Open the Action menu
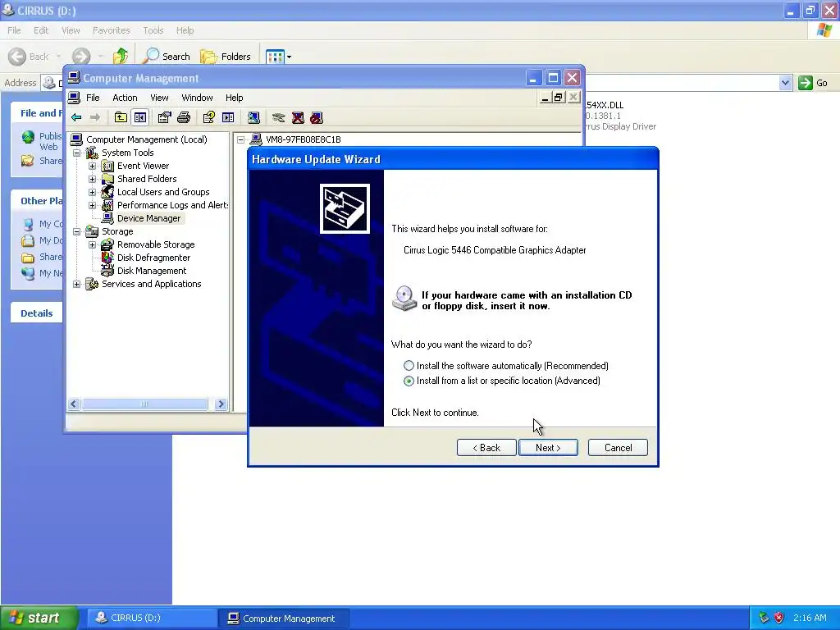The height and width of the screenshot is (630, 840). click(x=125, y=98)
